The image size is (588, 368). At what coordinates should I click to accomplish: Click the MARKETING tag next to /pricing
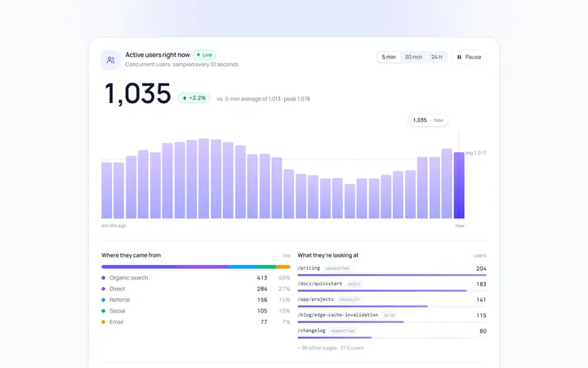point(337,268)
